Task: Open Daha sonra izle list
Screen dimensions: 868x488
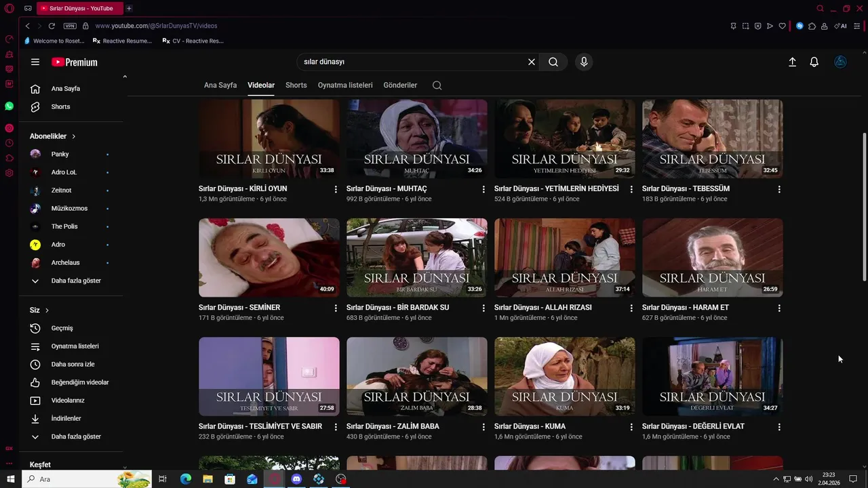Action: pos(71,365)
